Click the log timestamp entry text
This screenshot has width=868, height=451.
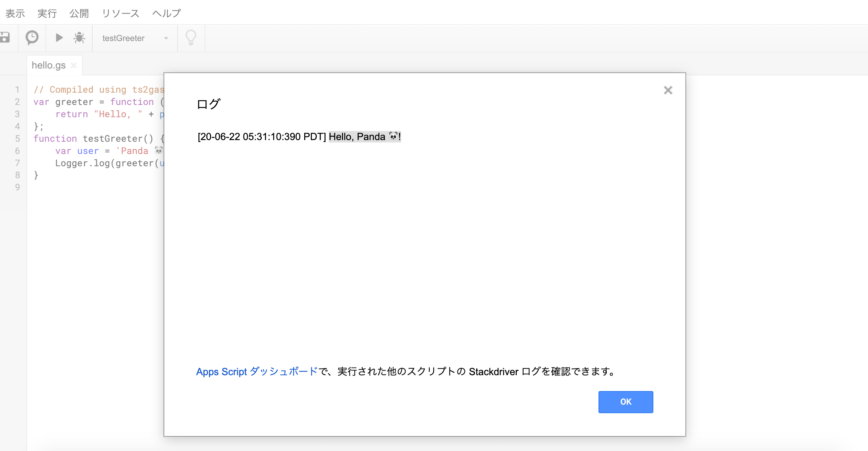pos(261,137)
